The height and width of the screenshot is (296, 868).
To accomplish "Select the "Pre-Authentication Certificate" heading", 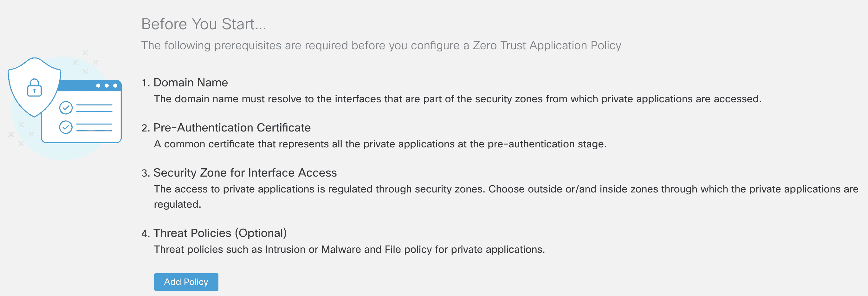I will click(x=232, y=128).
